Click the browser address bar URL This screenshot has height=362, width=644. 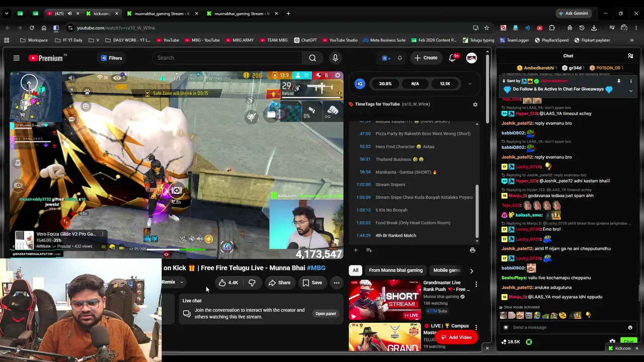116,28
